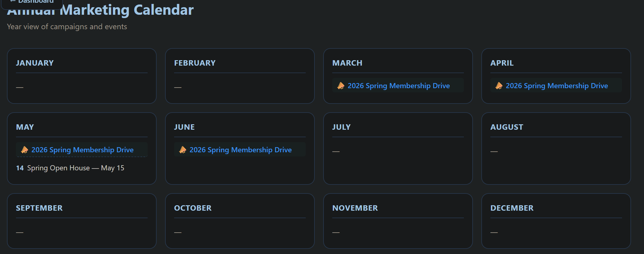The height and width of the screenshot is (254, 644).
Task: Click the SEPTEMBER month heading
Action: 39,208
